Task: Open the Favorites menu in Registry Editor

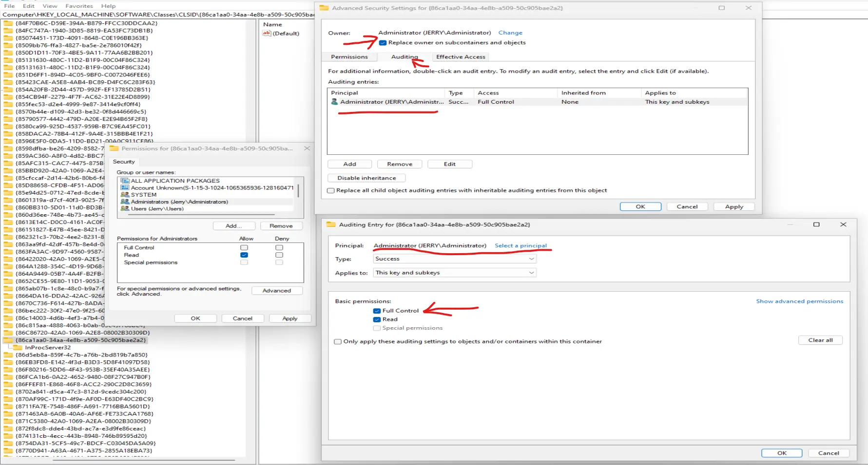Action: click(x=79, y=6)
